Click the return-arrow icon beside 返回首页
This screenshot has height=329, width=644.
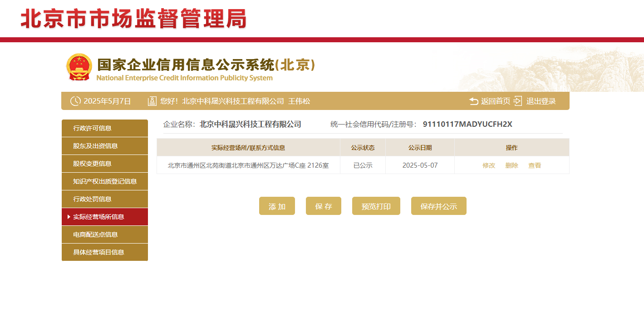[474, 101]
